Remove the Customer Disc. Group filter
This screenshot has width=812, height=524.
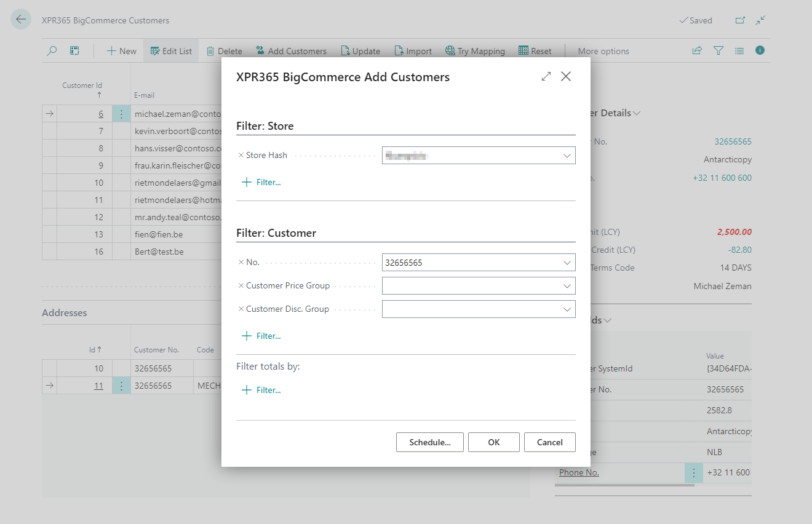[241, 309]
